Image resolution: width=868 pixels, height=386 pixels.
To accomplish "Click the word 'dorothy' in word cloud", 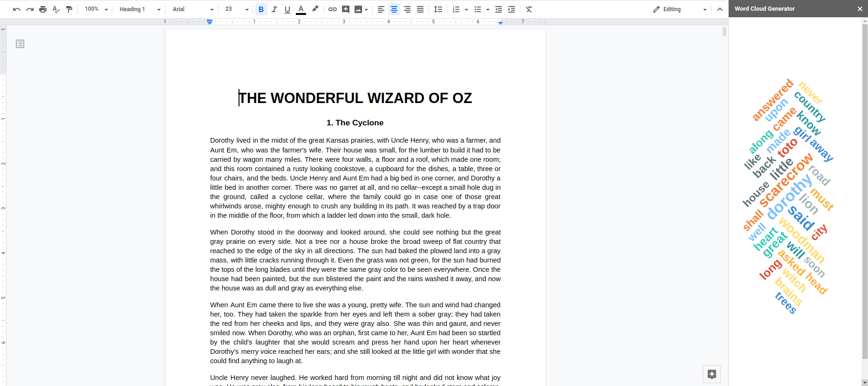I will 790,197.
